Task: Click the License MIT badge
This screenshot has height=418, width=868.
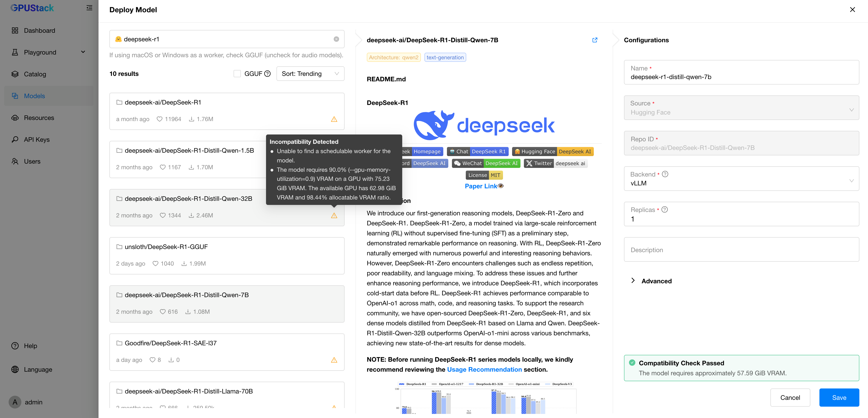Action: (484, 175)
